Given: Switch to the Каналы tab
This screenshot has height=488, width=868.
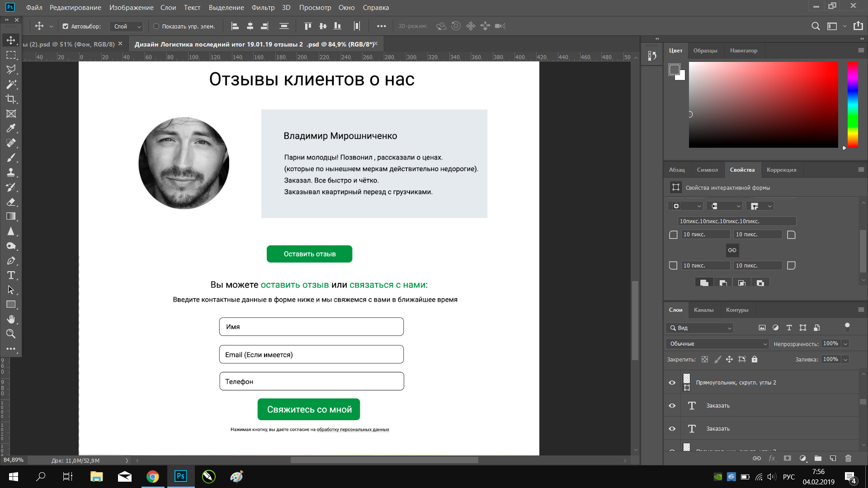Looking at the screenshot, I should point(704,310).
